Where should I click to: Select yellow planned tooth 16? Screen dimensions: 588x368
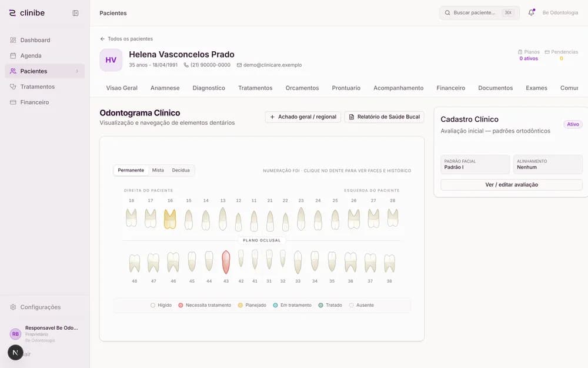170,219
